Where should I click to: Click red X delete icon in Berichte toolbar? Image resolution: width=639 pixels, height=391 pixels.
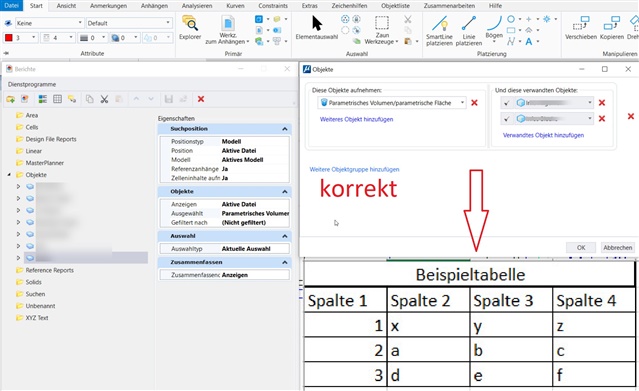tap(201, 99)
